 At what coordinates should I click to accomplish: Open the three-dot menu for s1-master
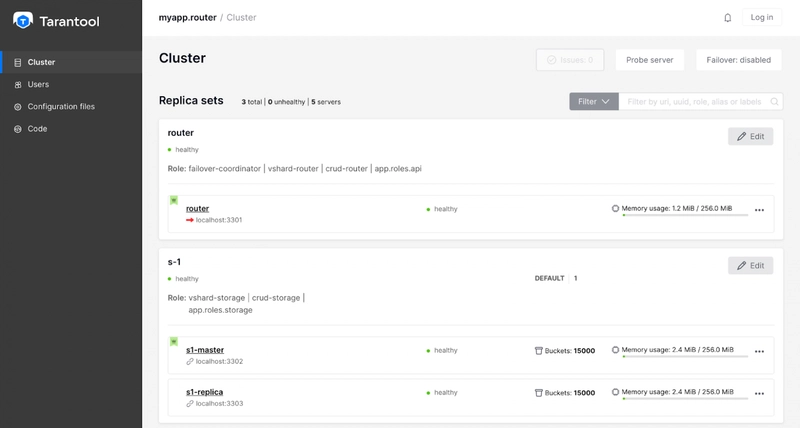759,352
